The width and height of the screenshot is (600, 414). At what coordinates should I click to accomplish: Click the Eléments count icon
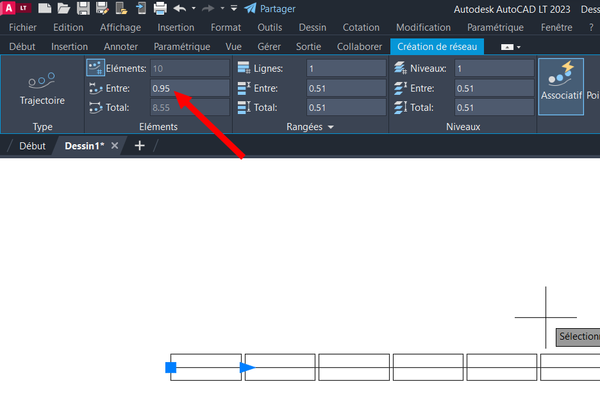coord(95,68)
